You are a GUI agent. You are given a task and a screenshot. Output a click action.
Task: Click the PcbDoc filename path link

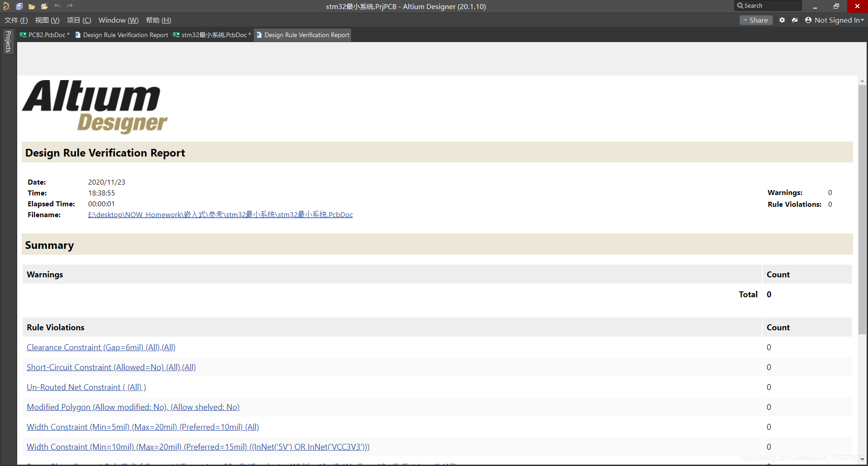[x=220, y=215]
